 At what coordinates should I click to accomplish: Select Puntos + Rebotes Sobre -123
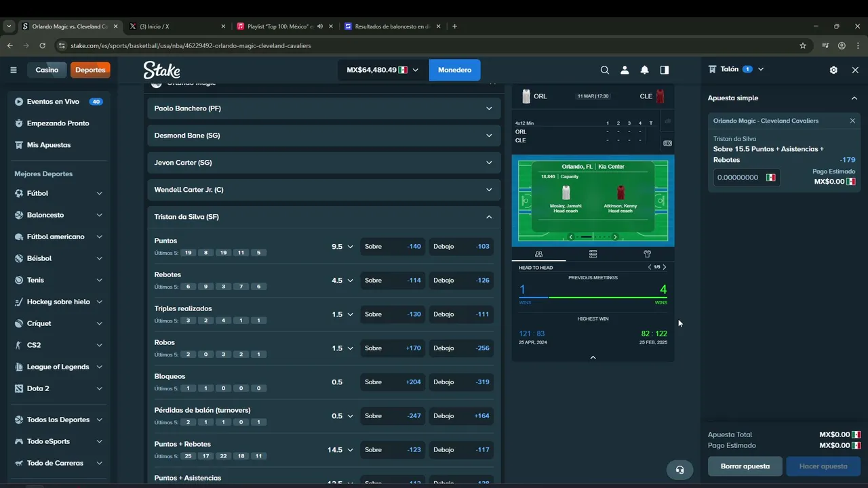(393, 450)
